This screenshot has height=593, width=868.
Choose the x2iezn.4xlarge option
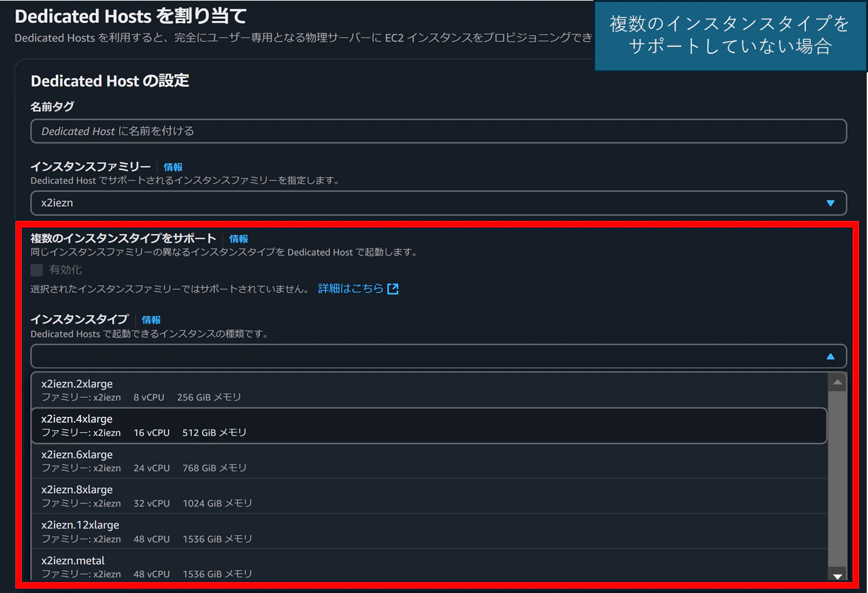coord(429,425)
